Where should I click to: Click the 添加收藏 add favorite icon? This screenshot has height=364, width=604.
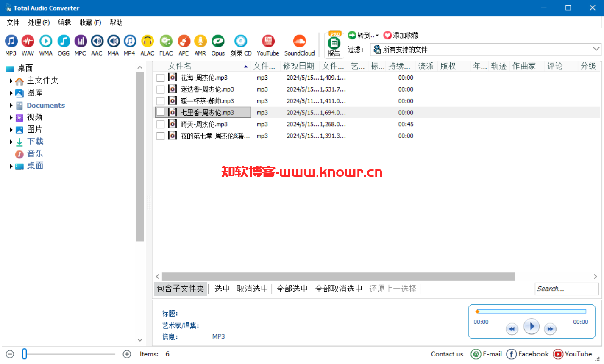387,35
